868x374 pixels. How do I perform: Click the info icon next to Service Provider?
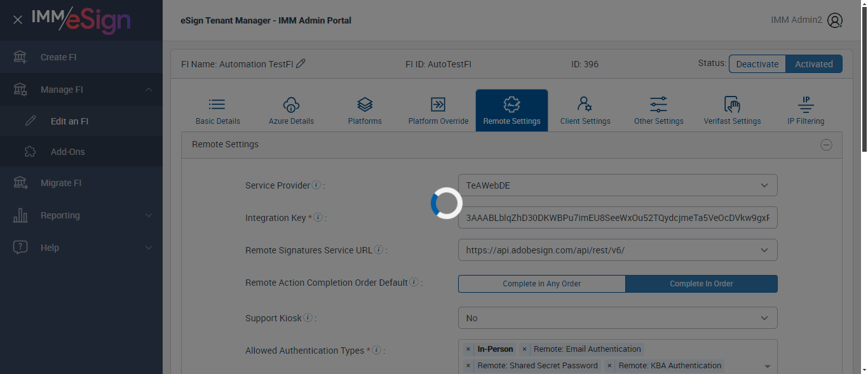316,185
